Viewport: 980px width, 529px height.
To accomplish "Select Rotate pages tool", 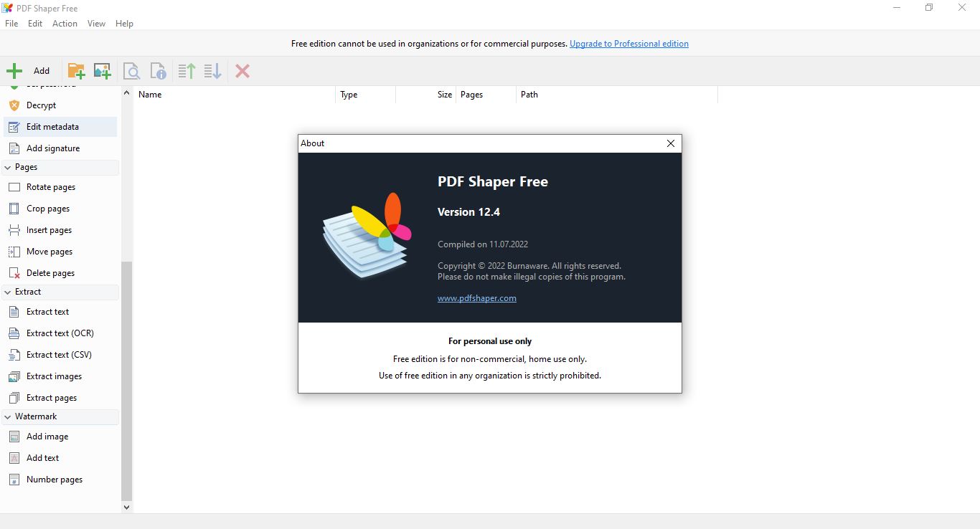I will [61, 187].
